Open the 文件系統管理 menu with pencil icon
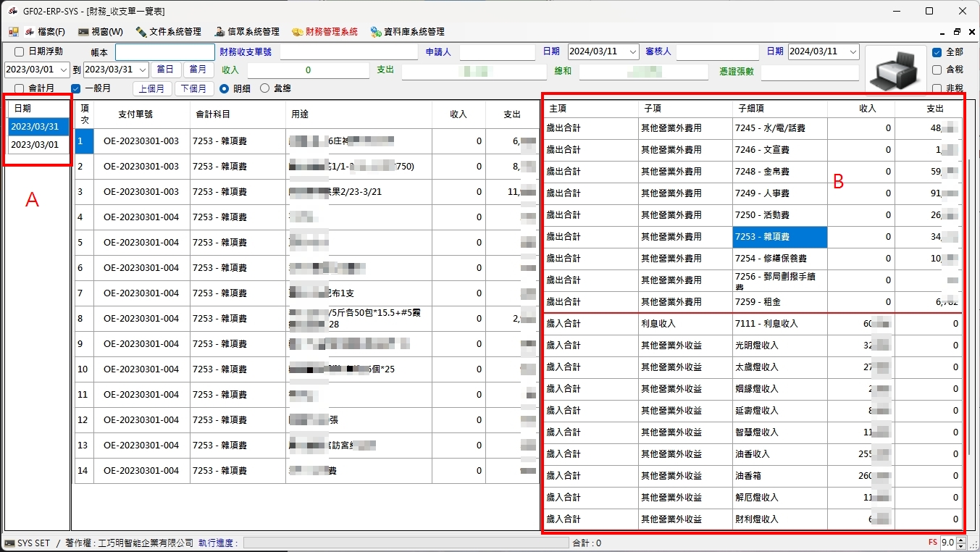This screenshot has height=552, width=980. click(168, 32)
